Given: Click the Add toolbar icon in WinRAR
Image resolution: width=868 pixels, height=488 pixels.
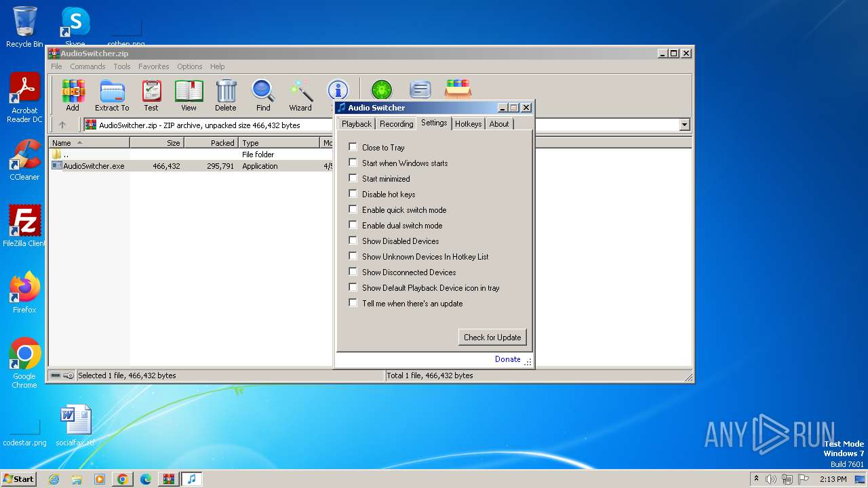Looking at the screenshot, I should (x=73, y=95).
